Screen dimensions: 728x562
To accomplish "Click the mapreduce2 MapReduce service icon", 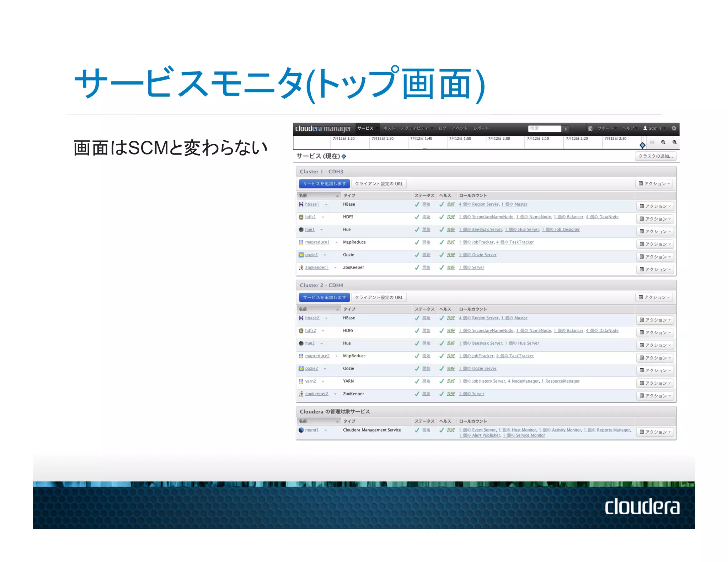I will (301, 356).
